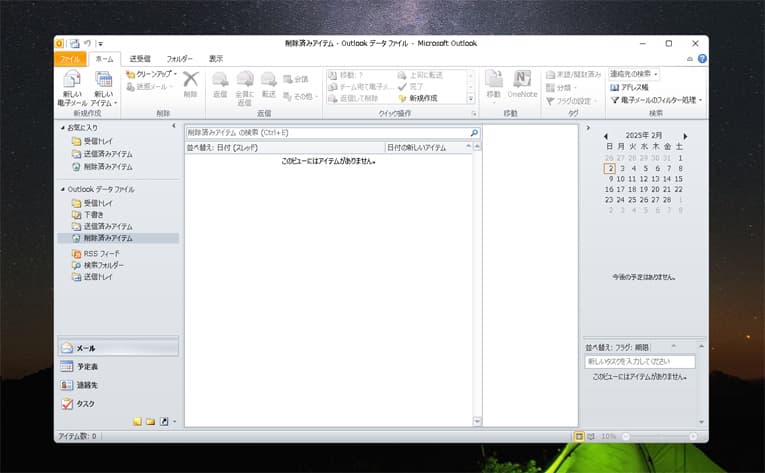This screenshot has width=765, height=473.
Task: Switch to the 送受信 ribbon tab
Action: click(139, 59)
